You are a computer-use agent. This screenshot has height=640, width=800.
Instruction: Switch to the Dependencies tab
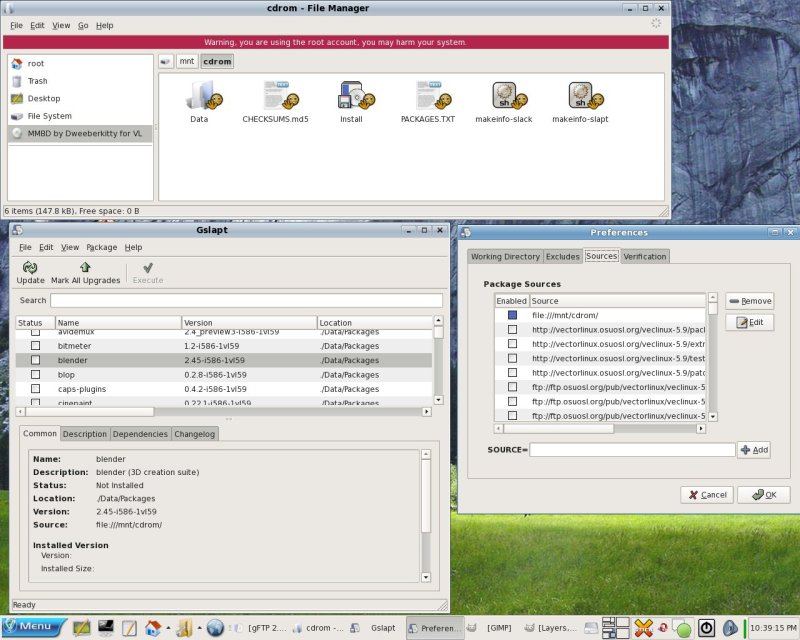pos(140,434)
